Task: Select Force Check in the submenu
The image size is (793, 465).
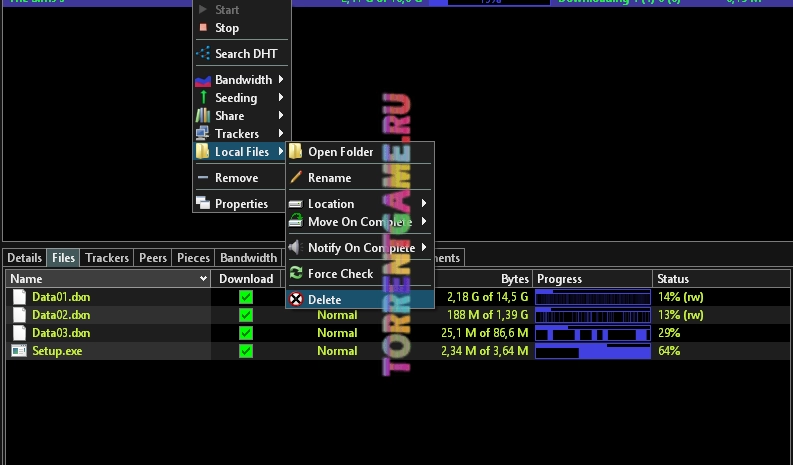Action: click(x=360, y=274)
